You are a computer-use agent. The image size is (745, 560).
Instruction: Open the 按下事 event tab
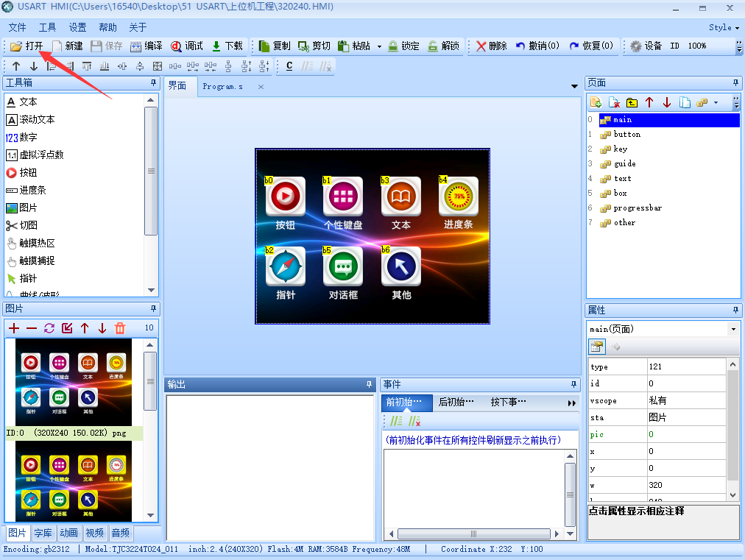click(x=508, y=403)
